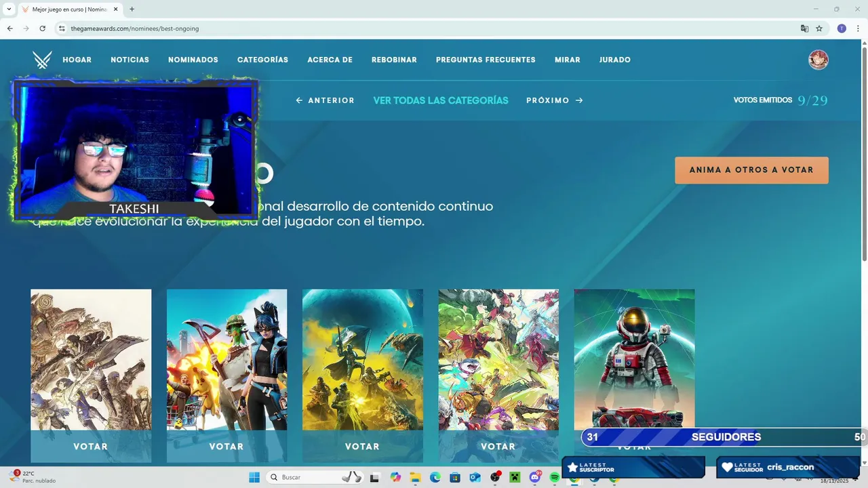This screenshot has height=488, width=868.
Task: Select the sketch-style artwork nominee thumbnail
Action: tap(91, 360)
